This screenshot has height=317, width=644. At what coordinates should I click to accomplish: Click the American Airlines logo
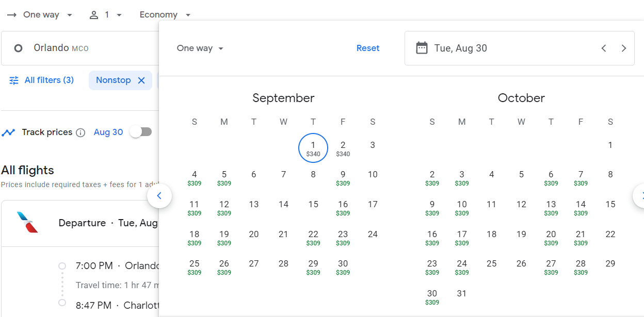click(x=27, y=222)
